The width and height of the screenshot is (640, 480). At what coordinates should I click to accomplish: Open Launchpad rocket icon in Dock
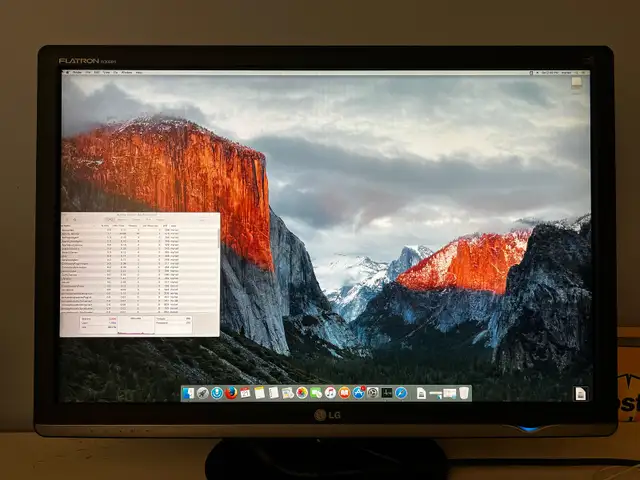(203, 393)
